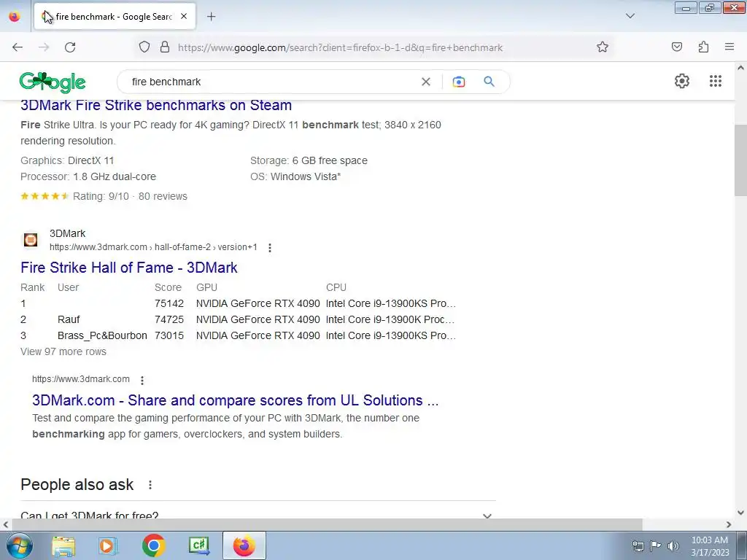Open the Google apps grid icon
Viewport: 747px width, 560px height.
[716, 81]
